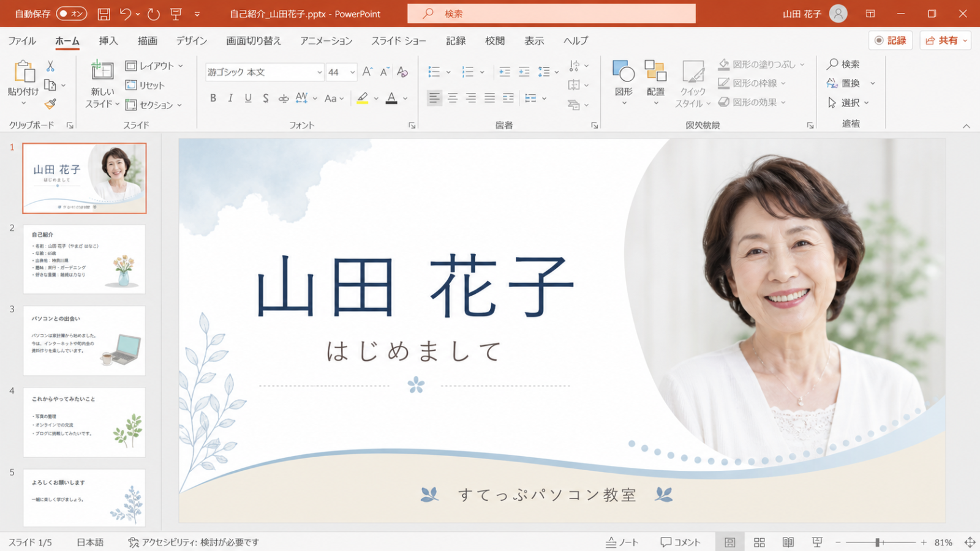Open クイックスタイル quick styles gallery

point(693,84)
